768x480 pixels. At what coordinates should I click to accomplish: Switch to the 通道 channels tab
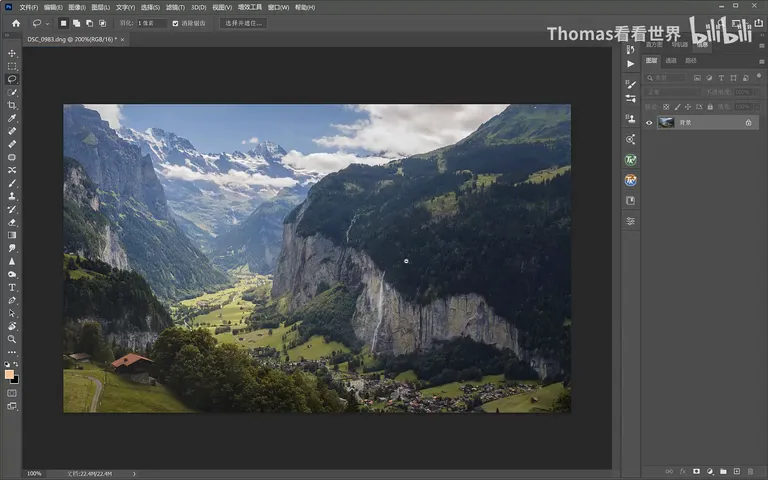tap(671, 61)
